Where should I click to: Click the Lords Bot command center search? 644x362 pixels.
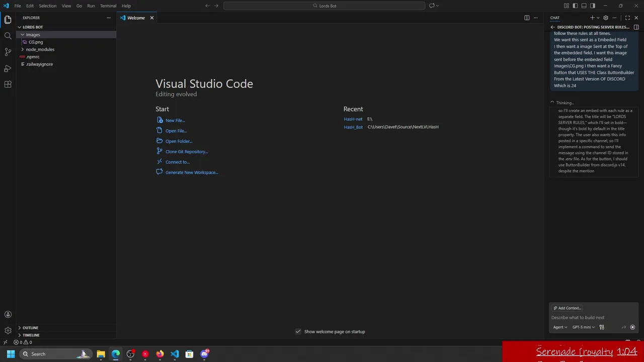point(325,6)
